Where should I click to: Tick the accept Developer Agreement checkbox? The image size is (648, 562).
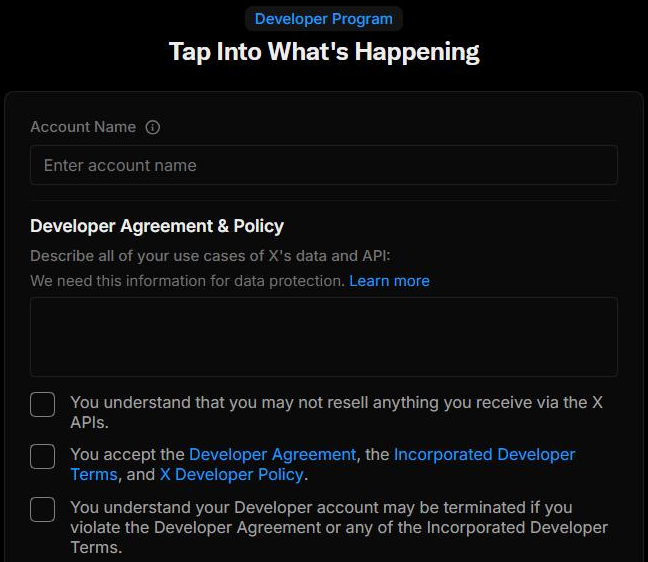pyautogui.click(x=43, y=456)
